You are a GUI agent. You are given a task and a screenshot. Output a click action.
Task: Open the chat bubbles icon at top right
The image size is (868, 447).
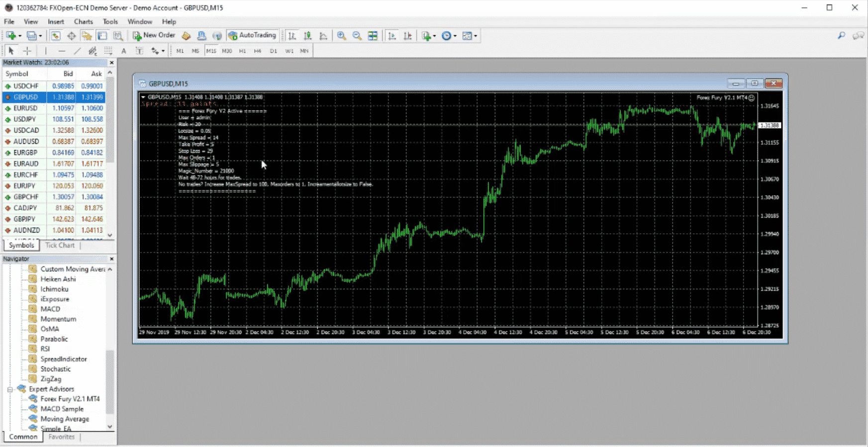tap(858, 36)
